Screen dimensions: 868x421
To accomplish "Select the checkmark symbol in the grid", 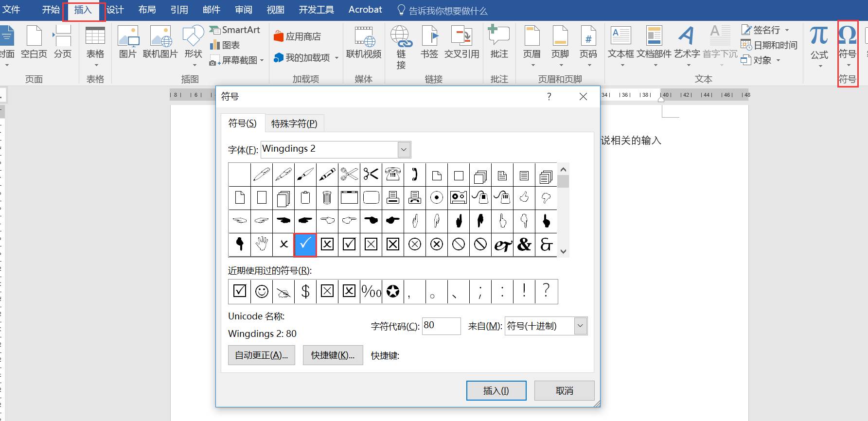I will click(305, 245).
